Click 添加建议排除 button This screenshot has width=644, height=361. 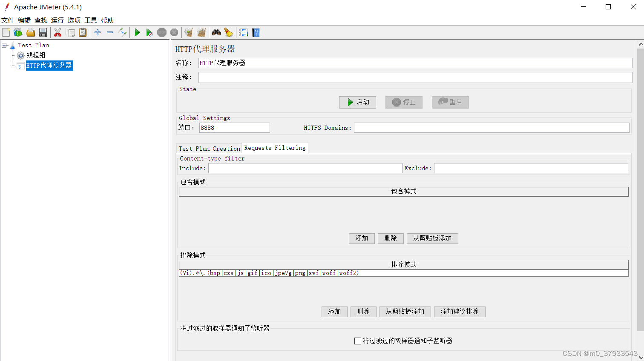pyautogui.click(x=460, y=312)
